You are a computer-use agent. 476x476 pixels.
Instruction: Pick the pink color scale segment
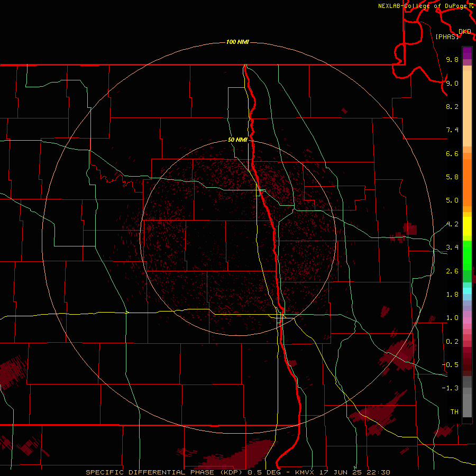(x=467, y=321)
